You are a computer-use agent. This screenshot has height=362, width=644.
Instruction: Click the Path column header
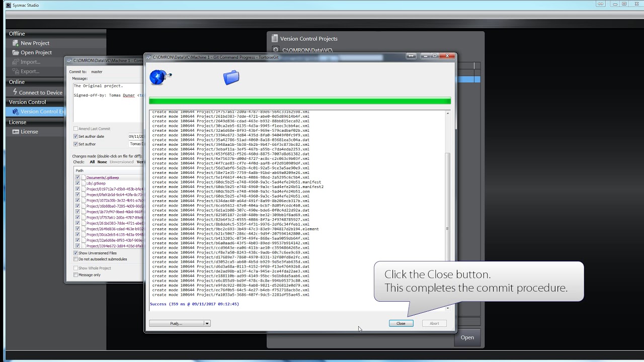tap(109, 170)
